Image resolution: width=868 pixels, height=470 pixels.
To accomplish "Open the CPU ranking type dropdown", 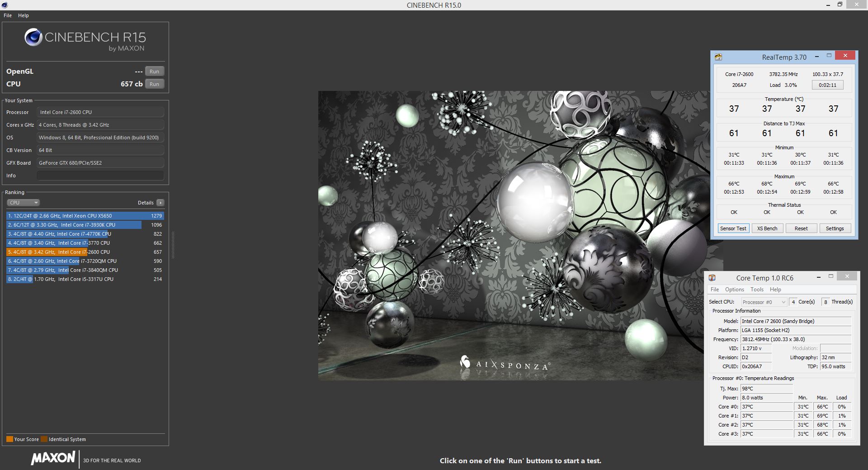I will click(24, 203).
